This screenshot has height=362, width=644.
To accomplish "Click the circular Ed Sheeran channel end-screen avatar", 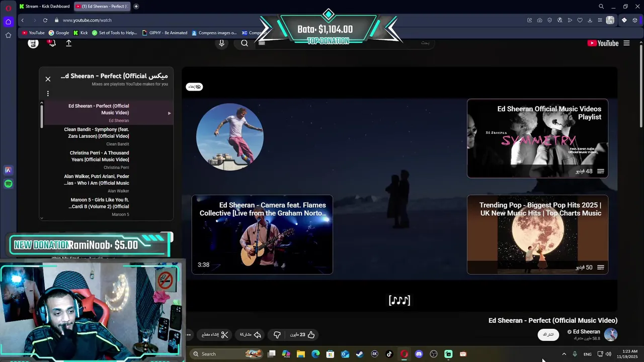I will coord(230,137).
